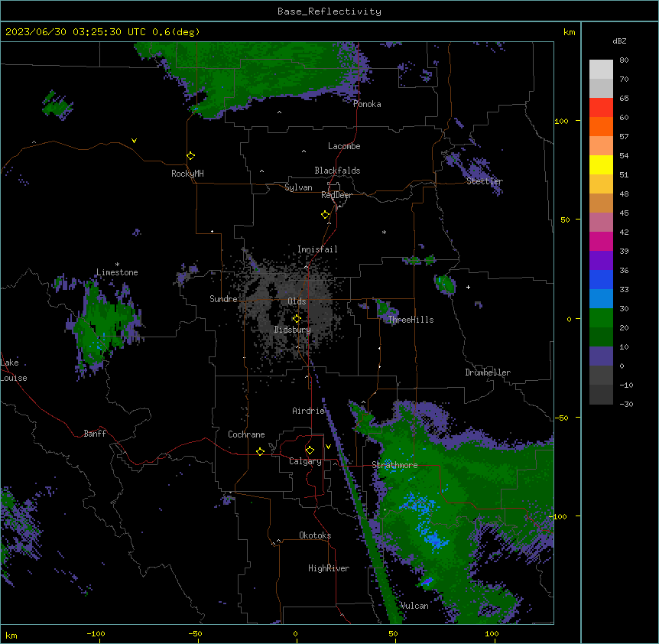Screen dimensions: 659x644
Task: Click the RedDeer city label
Action: (336, 195)
